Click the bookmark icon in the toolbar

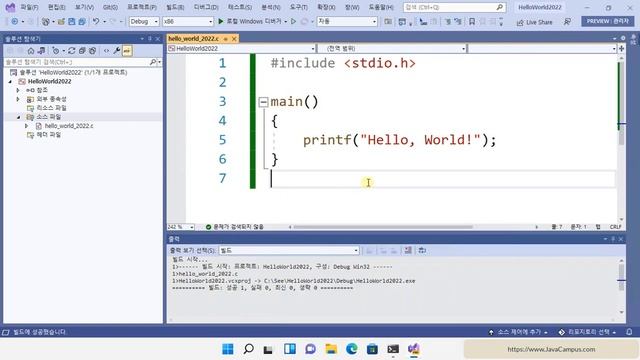pyautogui.click(x=471, y=22)
